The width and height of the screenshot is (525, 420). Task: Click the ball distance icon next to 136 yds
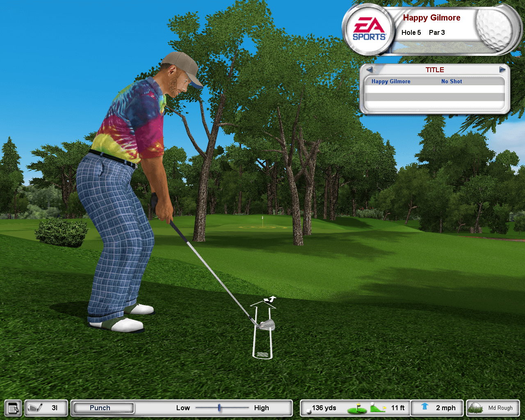pyautogui.click(x=308, y=411)
